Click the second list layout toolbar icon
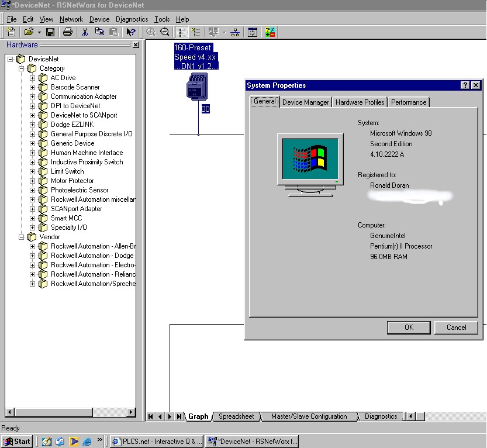 [196, 32]
